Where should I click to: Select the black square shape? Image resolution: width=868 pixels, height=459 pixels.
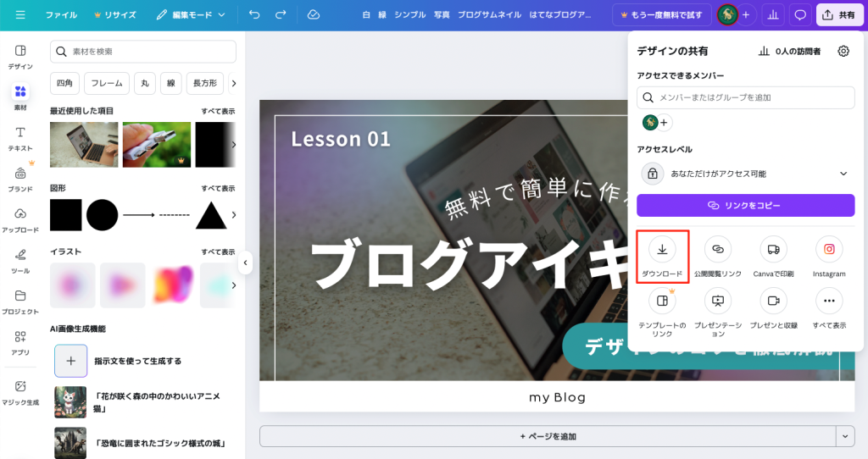[65, 215]
